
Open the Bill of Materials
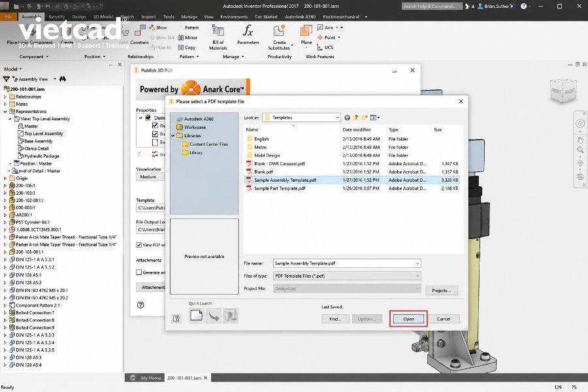pos(218,37)
